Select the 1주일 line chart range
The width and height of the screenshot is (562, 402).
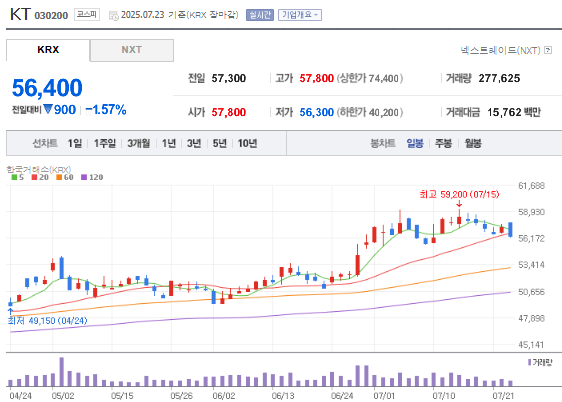105,143
